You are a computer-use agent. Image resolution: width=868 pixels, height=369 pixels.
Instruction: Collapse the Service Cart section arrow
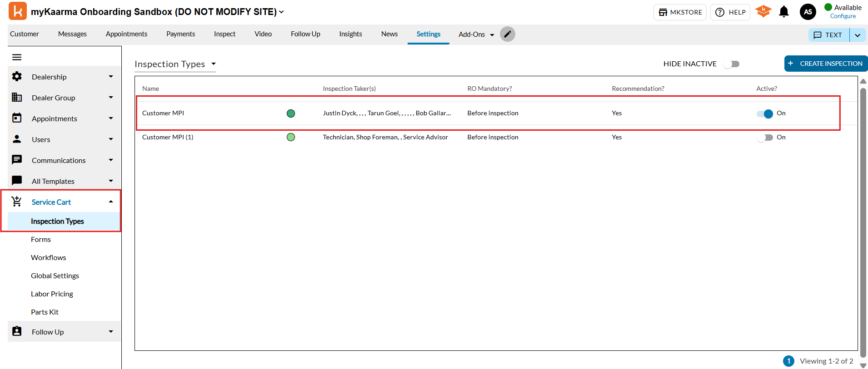coord(111,202)
